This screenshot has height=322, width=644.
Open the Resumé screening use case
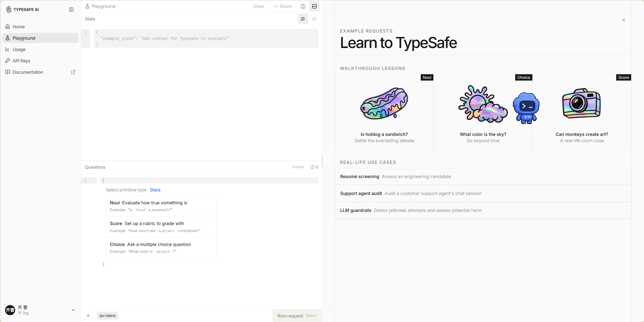[483, 177]
